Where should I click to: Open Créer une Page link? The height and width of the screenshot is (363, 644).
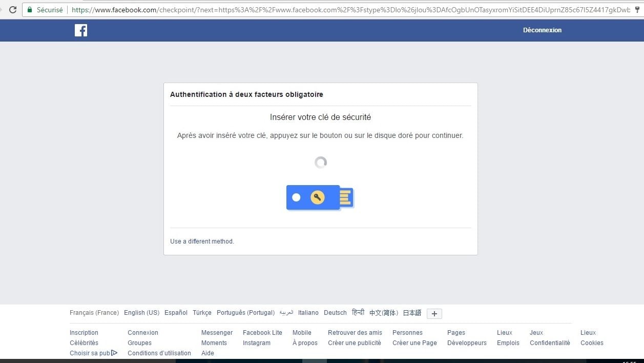click(414, 343)
